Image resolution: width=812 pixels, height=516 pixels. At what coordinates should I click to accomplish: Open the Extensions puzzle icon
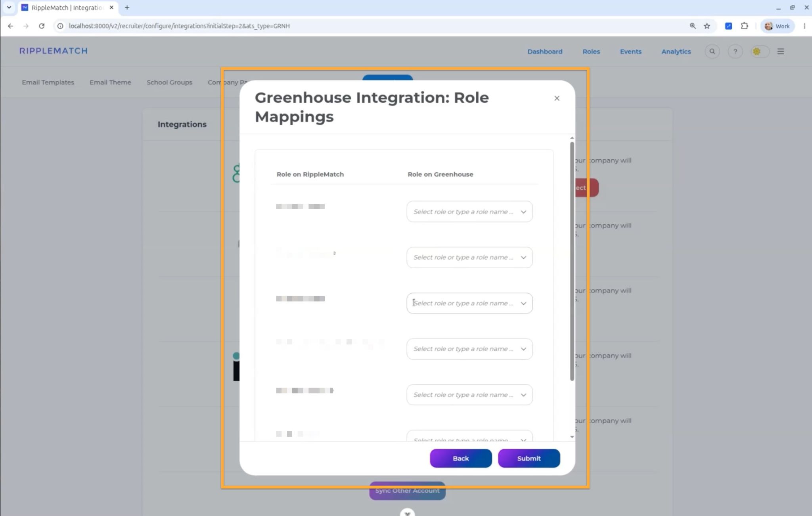pos(745,26)
